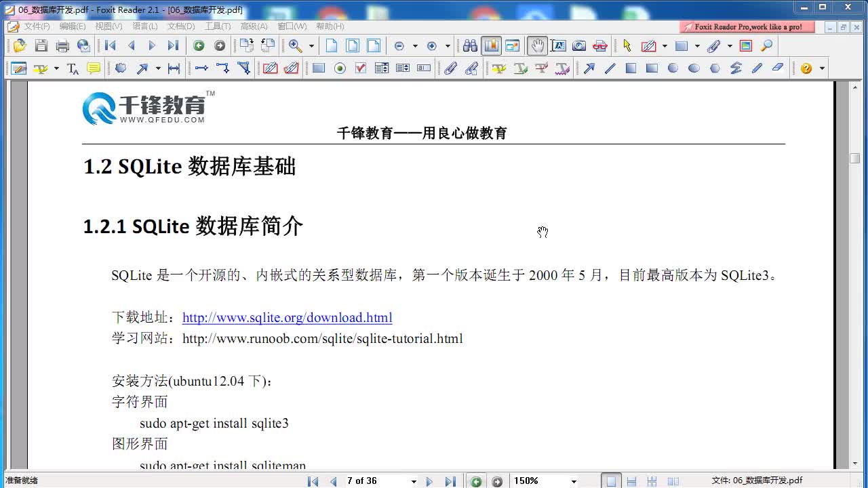Select the Polygon drawing tool
This screenshot has height=488, width=868.
pyautogui.click(x=715, y=68)
